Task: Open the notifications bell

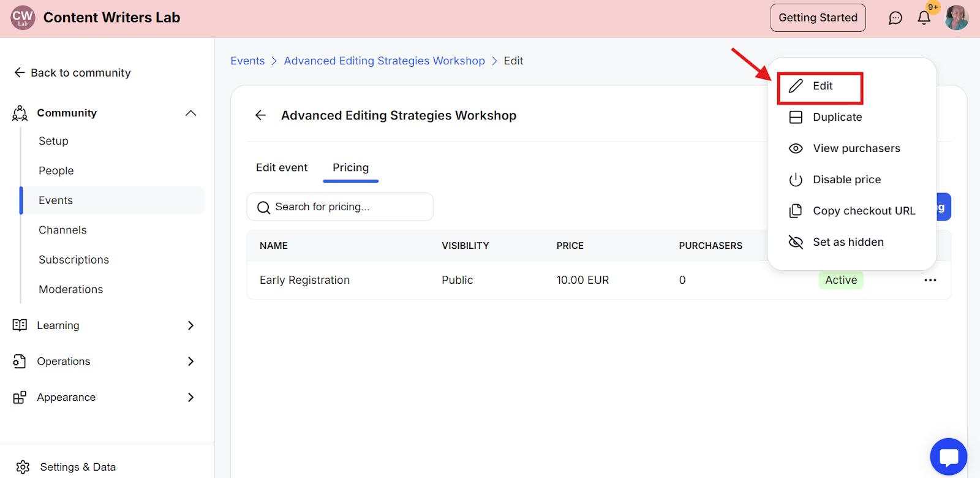Action: (924, 18)
